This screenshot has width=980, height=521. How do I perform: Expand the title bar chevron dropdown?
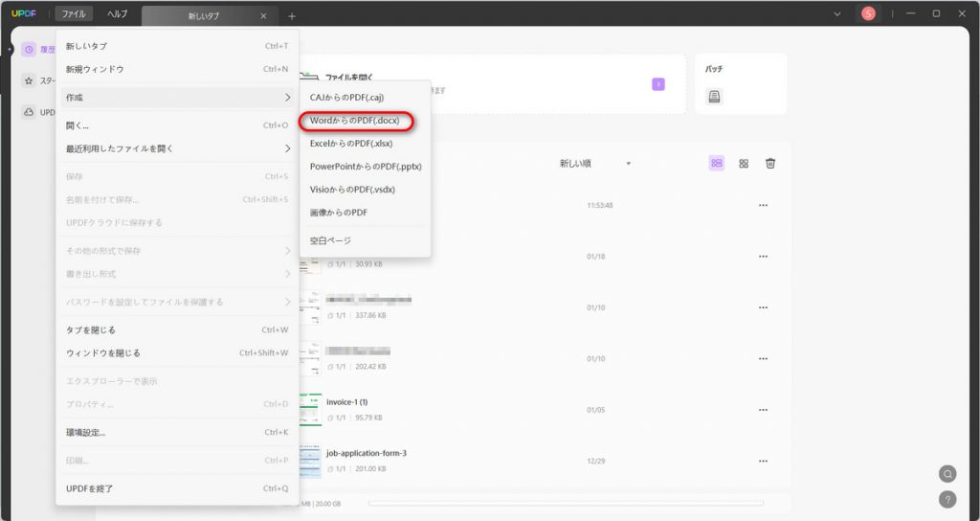click(836, 13)
